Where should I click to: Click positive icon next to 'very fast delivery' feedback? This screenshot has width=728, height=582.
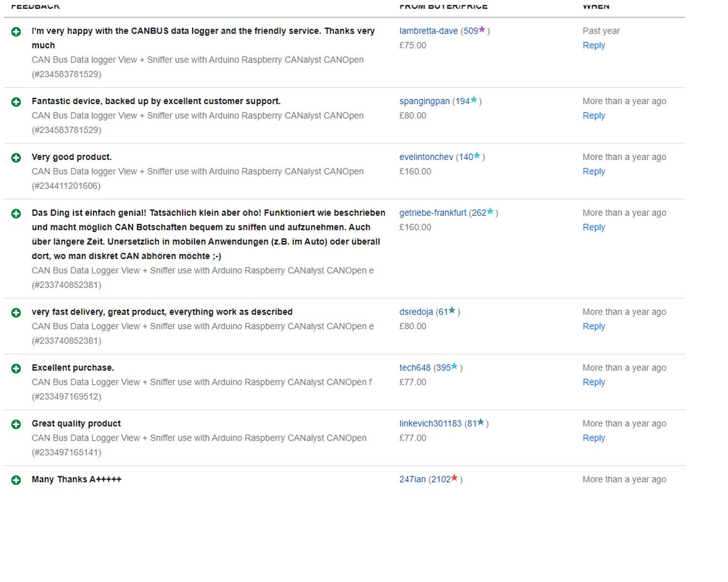click(16, 313)
